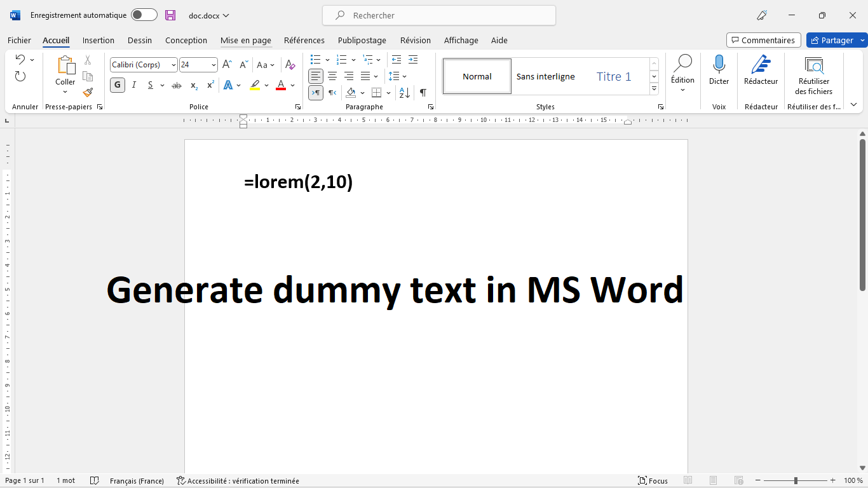868x488 pixels.
Task: Increase font size with the bigger A
Action: coord(227,65)
